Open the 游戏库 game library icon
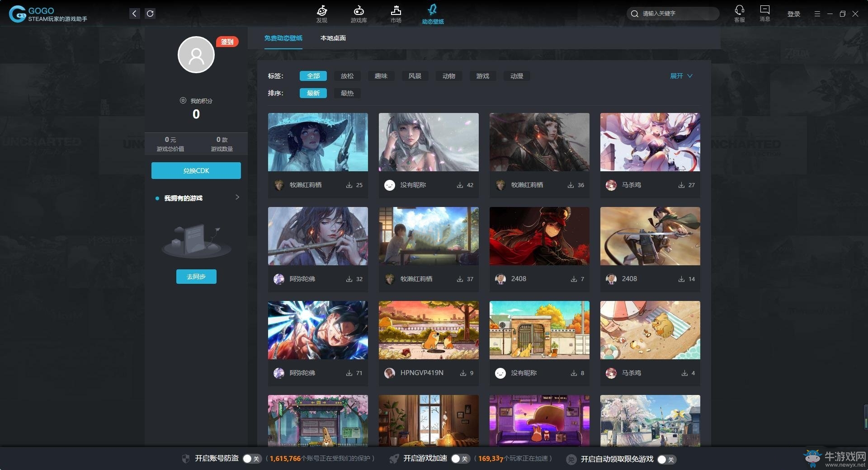 tap(359, 10)
